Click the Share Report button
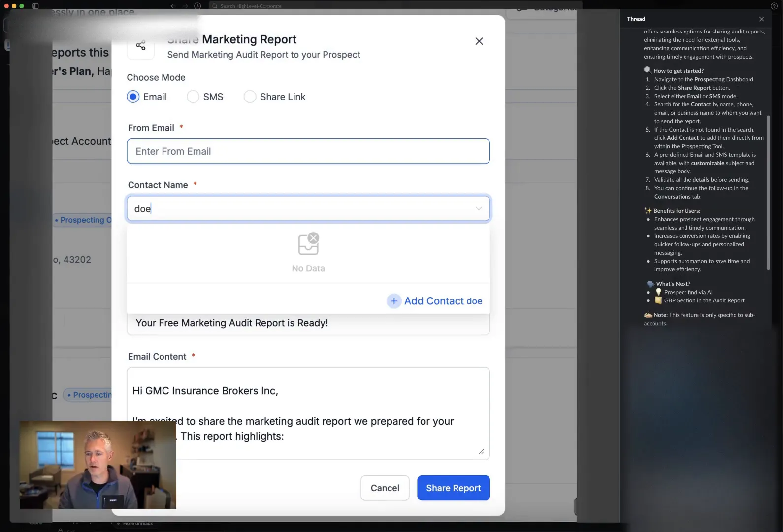The height and width of the screenshot is (532, 783). (x=454, y=488)
